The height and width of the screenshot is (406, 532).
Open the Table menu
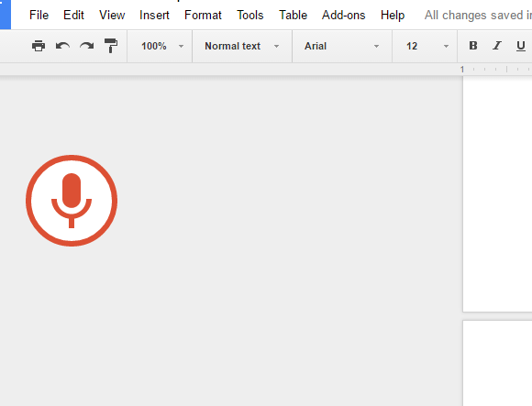[294, 16]
